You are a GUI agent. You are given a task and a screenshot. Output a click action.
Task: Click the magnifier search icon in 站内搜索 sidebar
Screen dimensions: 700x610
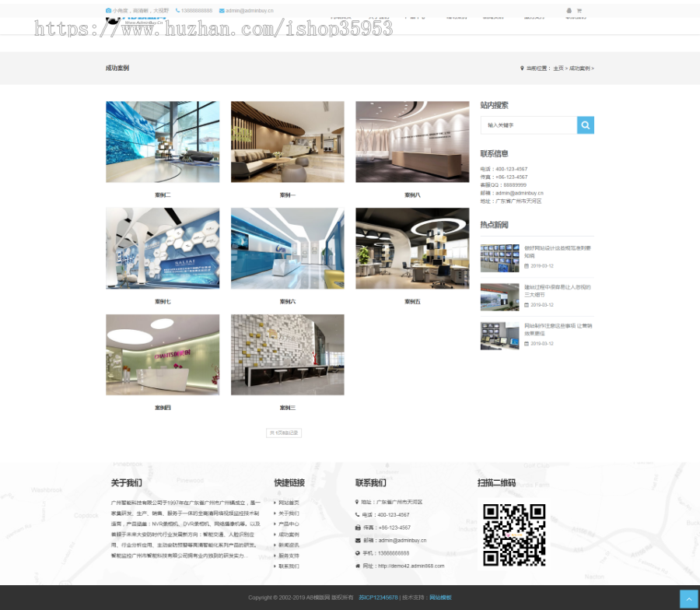point(585,124)
